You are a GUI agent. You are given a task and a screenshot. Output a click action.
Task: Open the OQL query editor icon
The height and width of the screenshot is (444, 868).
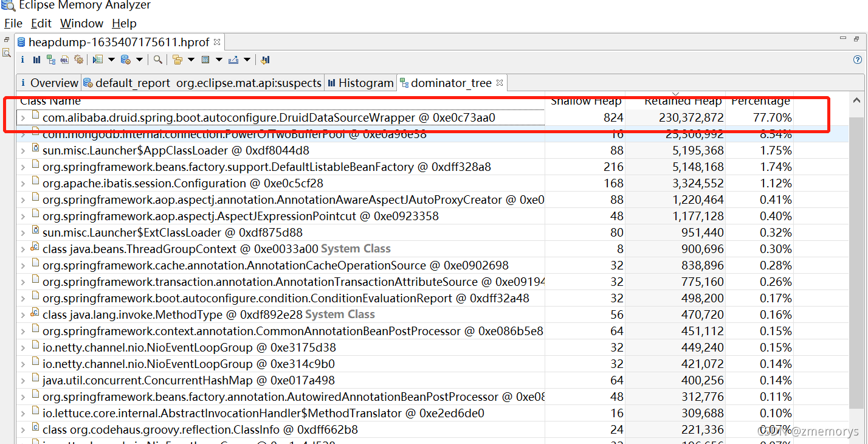64,60
